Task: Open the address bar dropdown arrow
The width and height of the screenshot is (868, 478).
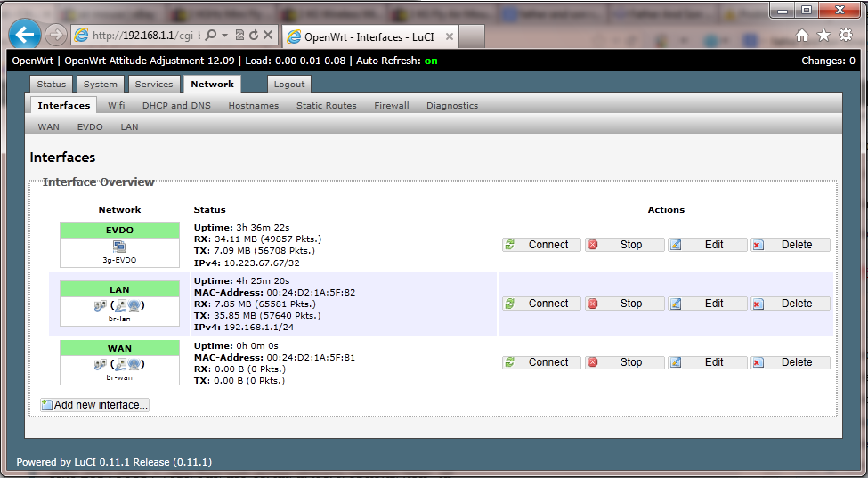Action: [x=224, y=36]
